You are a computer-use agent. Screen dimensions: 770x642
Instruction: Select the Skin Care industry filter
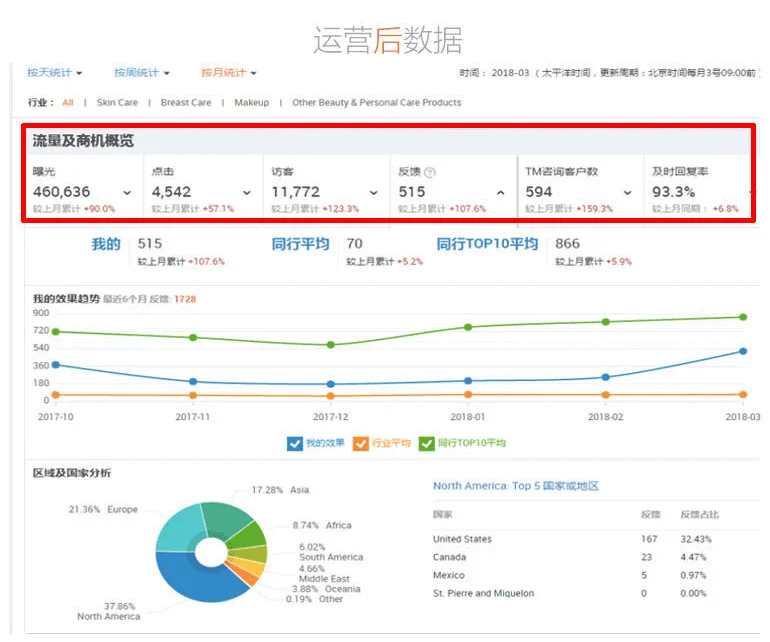click(x=117, y=102)
